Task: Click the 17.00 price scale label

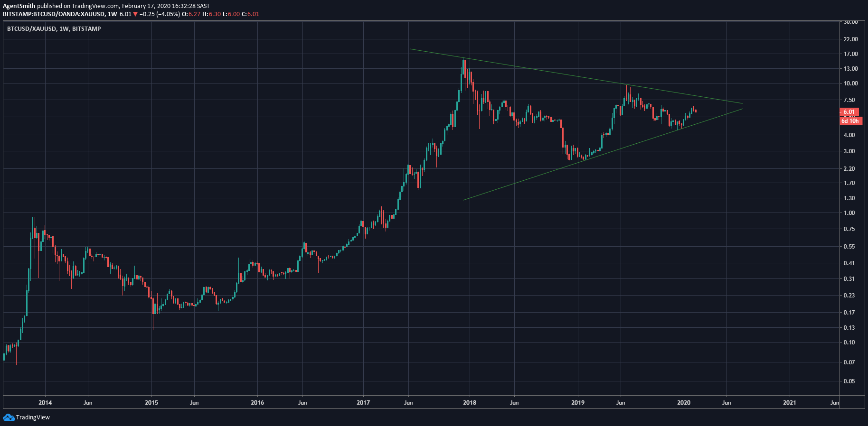Action: tap(851, 54)
